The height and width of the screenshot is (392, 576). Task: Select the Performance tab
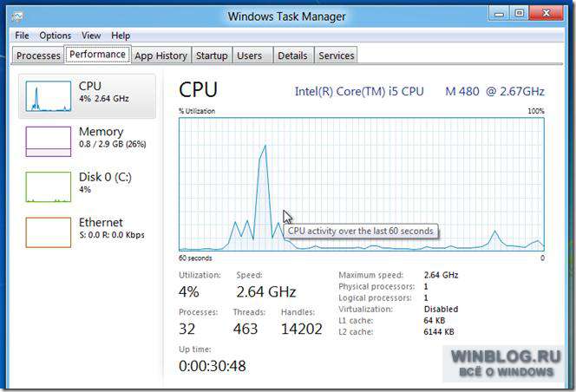(x=98, y=55)
